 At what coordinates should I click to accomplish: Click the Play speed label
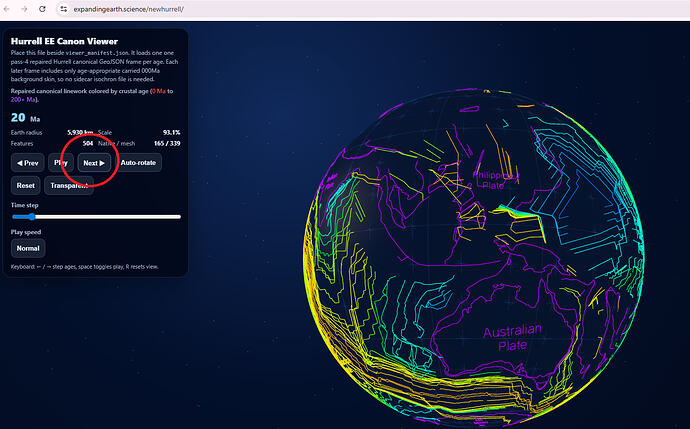pyautogui.click(x=26, y=232)
